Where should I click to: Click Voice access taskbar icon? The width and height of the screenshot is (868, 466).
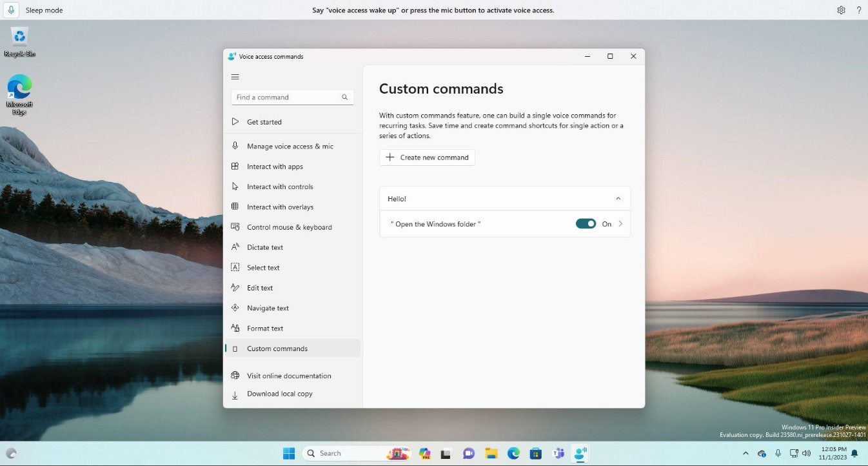580,454
